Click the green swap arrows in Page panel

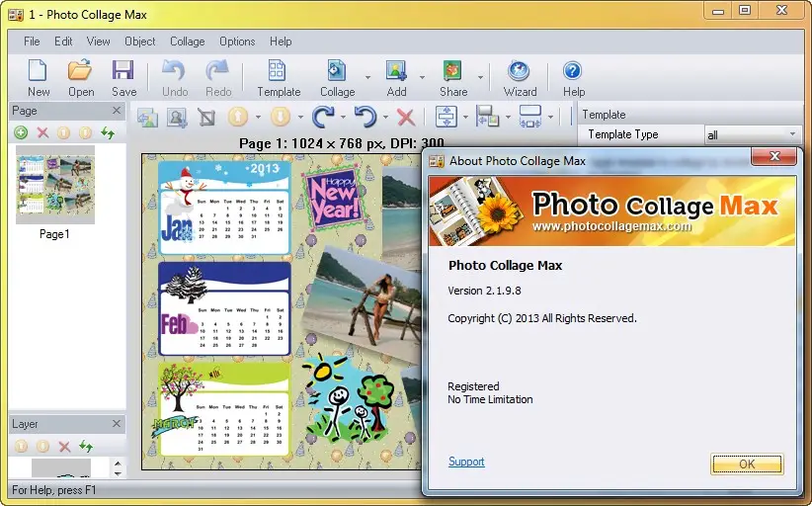pyautogui.click(x=108, y=133)
